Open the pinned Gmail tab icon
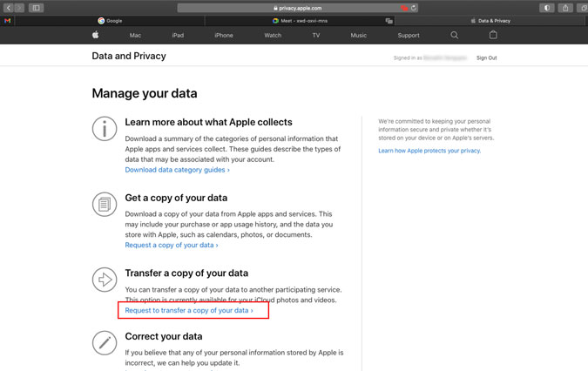Image resolution: width=588 pixels, height=371 pixels. click(x=8, y=21)
